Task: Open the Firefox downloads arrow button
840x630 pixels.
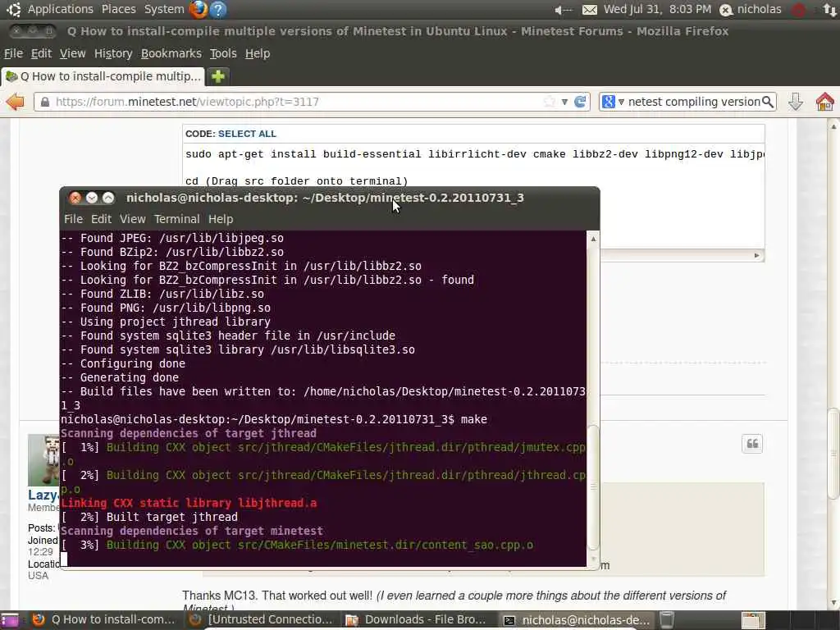Action: click(x=796, y=102)
